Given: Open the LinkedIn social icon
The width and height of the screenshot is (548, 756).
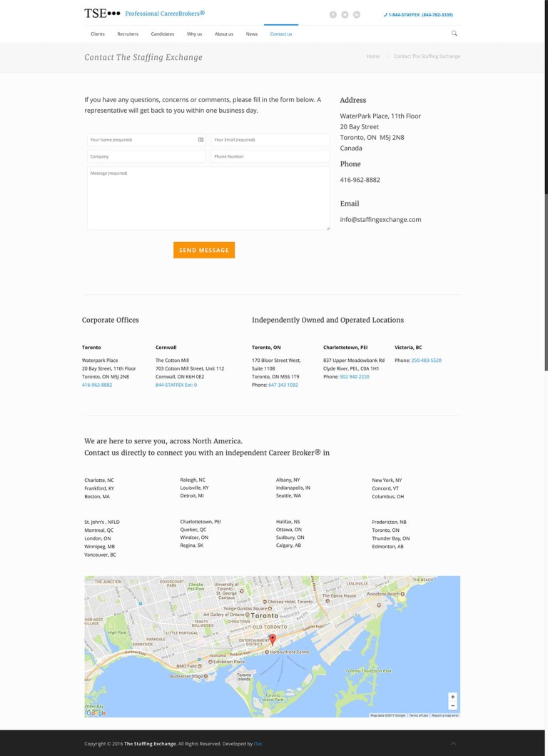Looking at the screenshot, I should coord(357,14).
